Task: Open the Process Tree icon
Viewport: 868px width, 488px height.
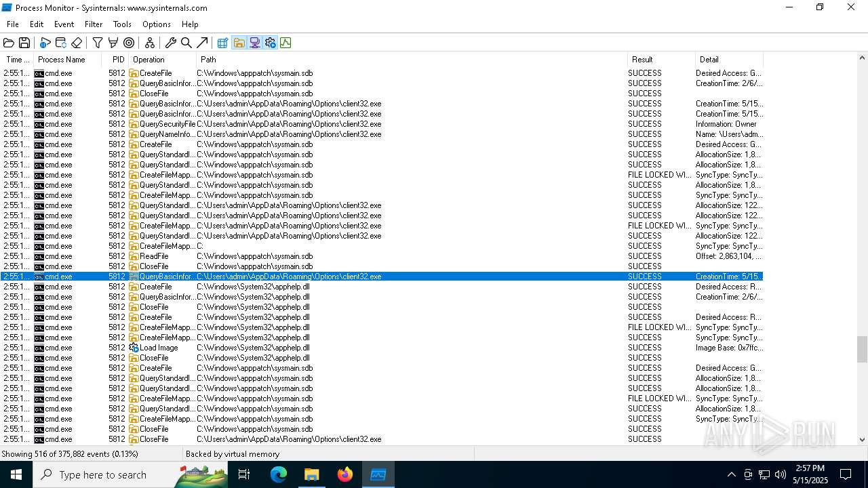Action: point(150,43)
